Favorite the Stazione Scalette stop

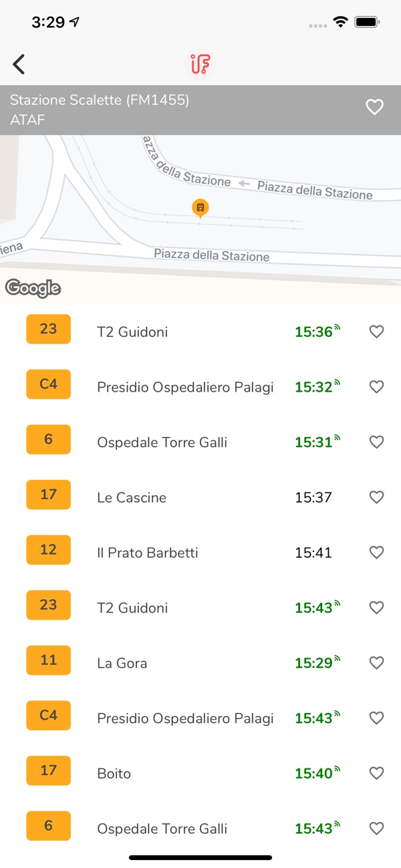[x=375, y=107]
